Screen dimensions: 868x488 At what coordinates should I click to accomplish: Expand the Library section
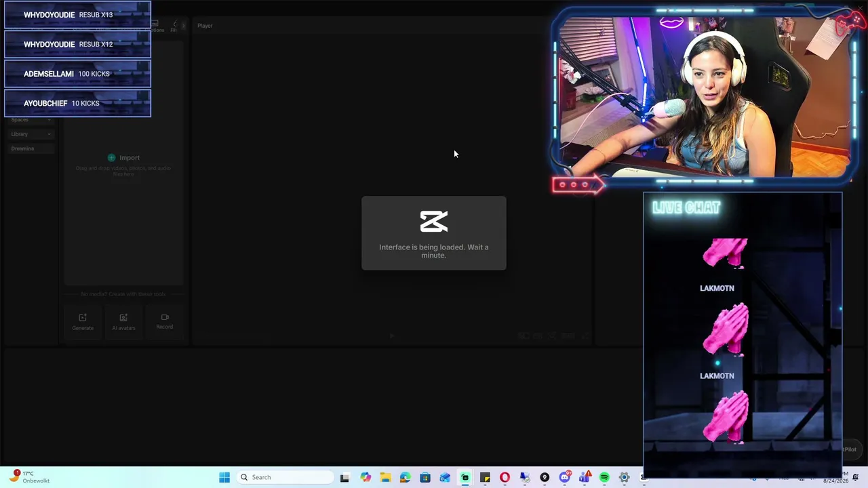31,134
